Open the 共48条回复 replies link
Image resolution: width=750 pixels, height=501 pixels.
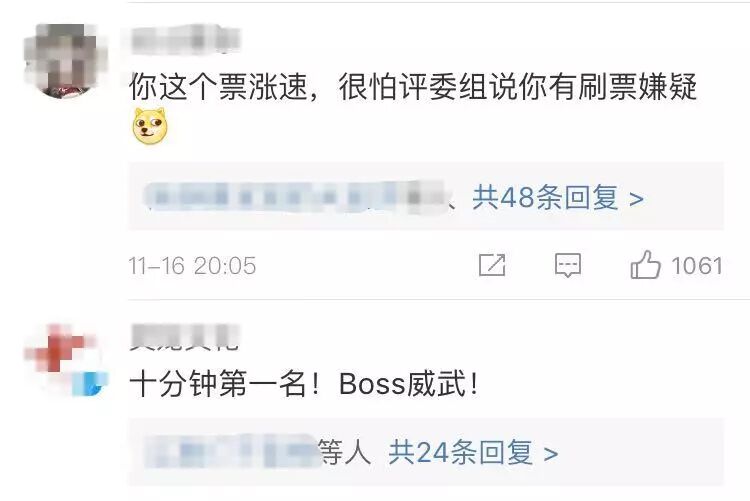[x=545, y=197]
